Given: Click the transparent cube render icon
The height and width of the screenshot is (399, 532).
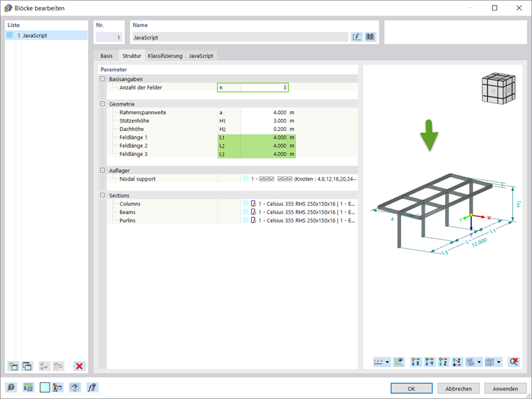Looking at the screenshot, I should [489, 362].
